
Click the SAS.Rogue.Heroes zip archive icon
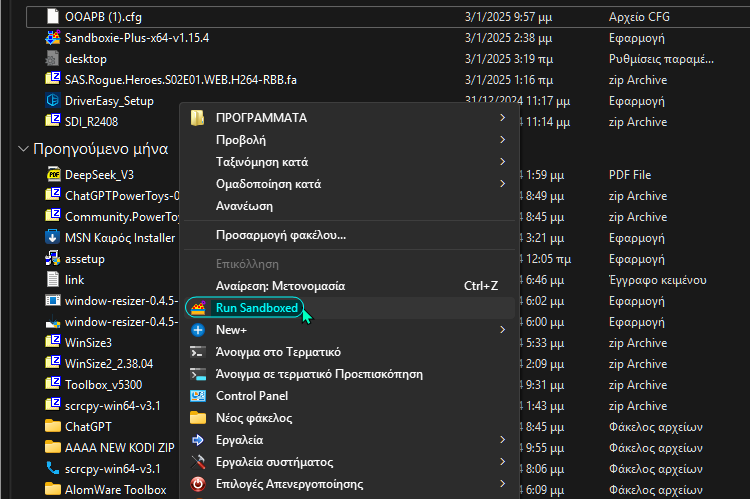coord(53,79)
